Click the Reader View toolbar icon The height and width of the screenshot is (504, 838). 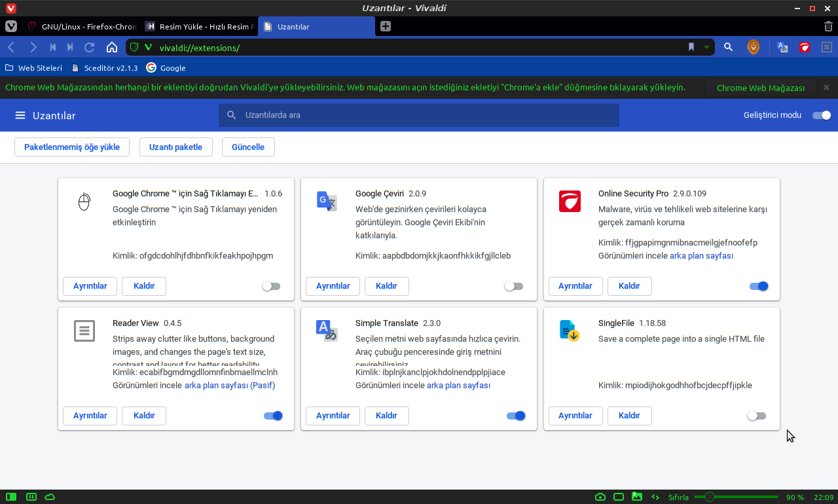click(827, 47)
